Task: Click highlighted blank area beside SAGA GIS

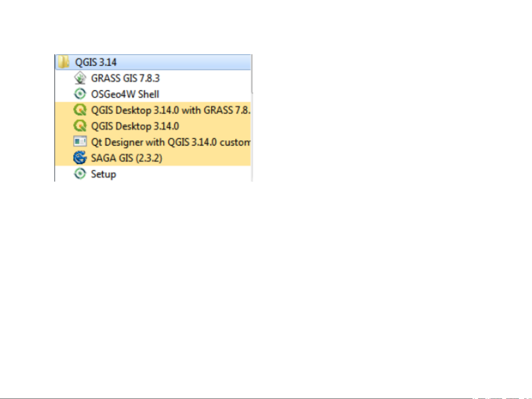Action: pos(207,158)
